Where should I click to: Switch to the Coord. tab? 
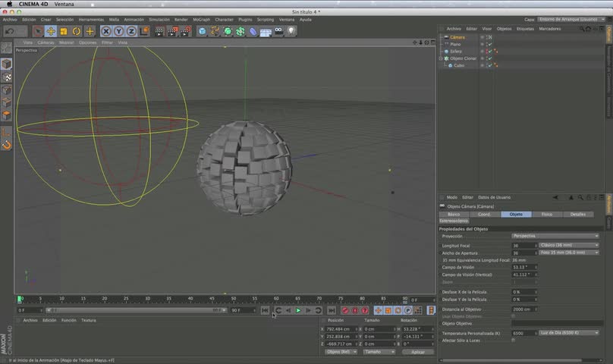pyautogui.click(x=484, y=215)
